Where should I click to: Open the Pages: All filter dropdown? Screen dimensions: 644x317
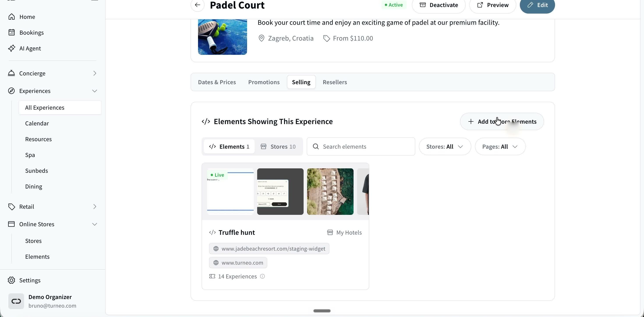pos(500,146)
